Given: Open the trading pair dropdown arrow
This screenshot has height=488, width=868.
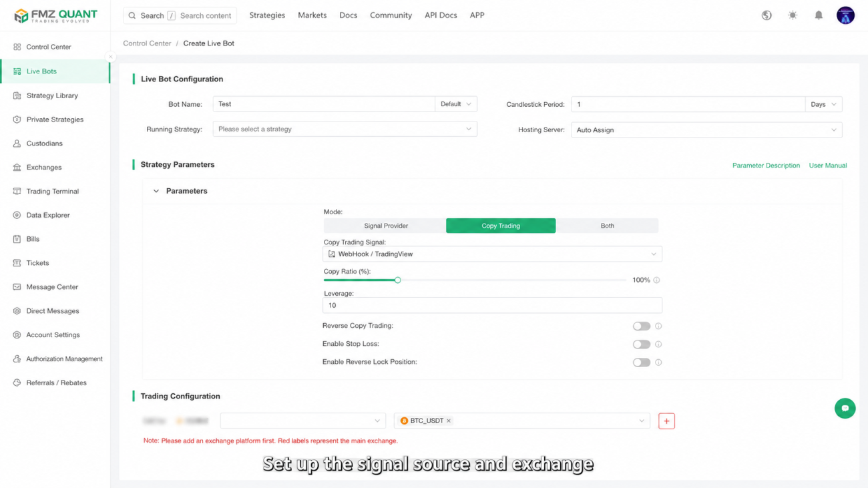Looking at the screenshot, I should tap(641, 421).
